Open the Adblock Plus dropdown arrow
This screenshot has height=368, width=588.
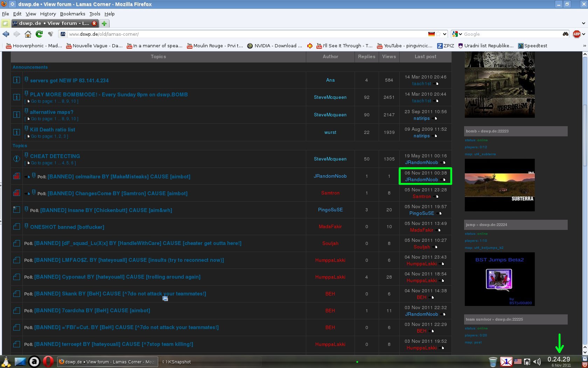point(583,34)
